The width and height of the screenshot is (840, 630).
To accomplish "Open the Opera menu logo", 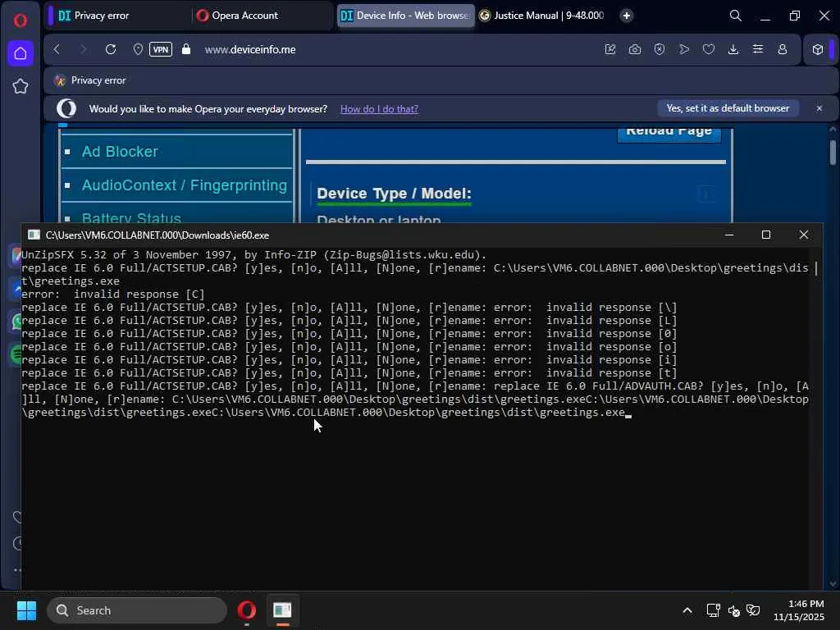I will coord(21,21).
